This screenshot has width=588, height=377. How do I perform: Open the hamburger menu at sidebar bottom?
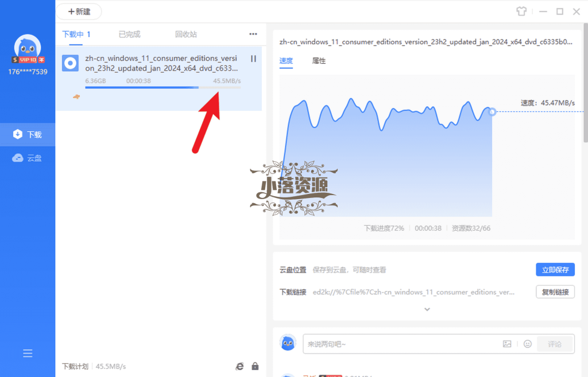click(28, 353)
